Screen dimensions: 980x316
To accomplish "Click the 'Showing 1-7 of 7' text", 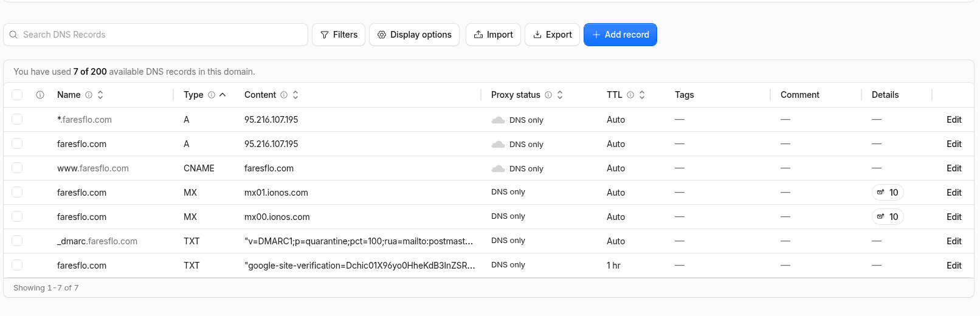I will coord(46,288).
